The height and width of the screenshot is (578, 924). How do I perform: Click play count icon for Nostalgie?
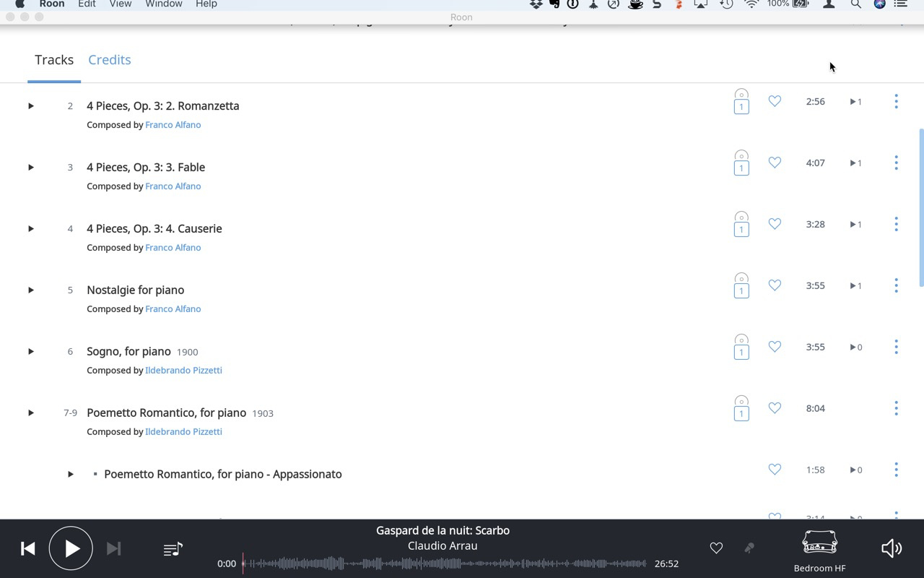(x=855, y=286)
